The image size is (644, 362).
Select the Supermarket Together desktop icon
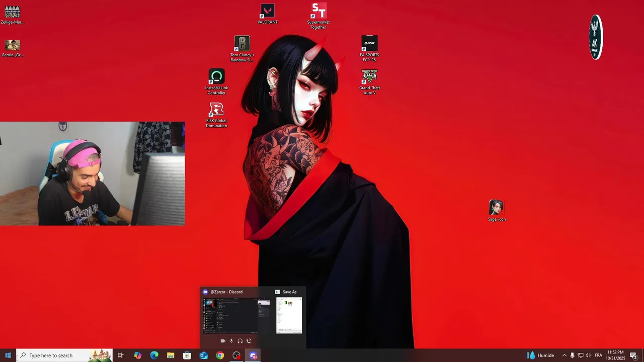[318, 16]
